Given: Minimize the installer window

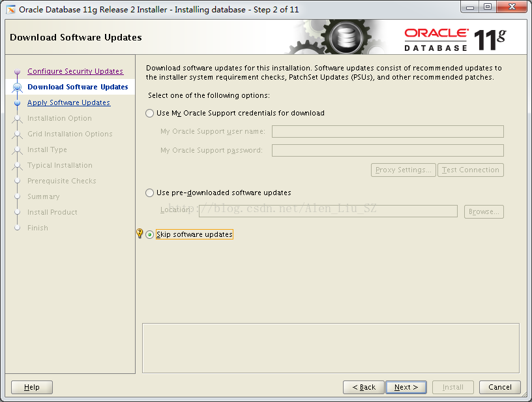Looking at the screenshot, I should click(x=470, y=7).
